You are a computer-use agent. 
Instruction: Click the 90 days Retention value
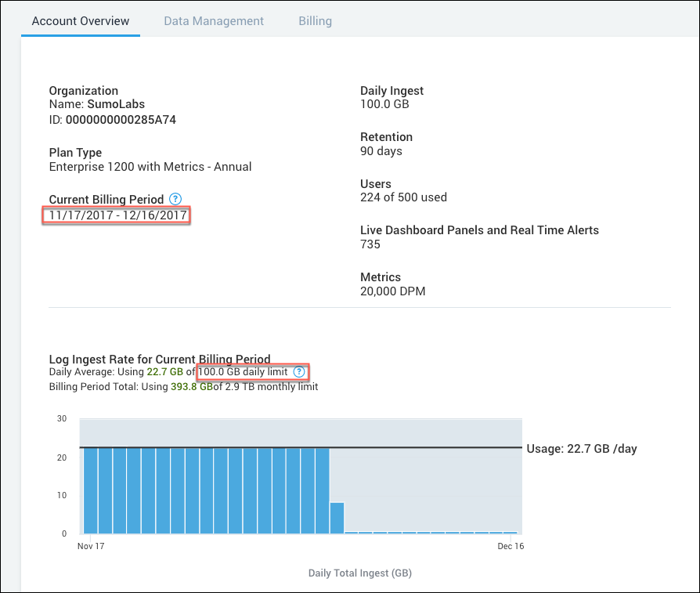click(x=381, y=150)
